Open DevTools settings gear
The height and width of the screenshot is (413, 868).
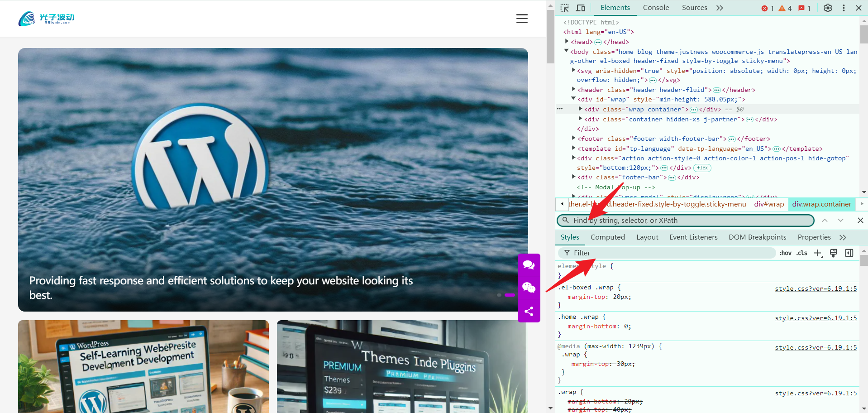pos(827,8)
